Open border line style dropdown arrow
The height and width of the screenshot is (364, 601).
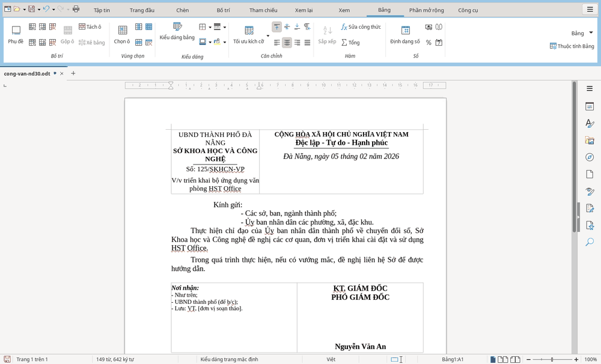click(x=225, y=27)
